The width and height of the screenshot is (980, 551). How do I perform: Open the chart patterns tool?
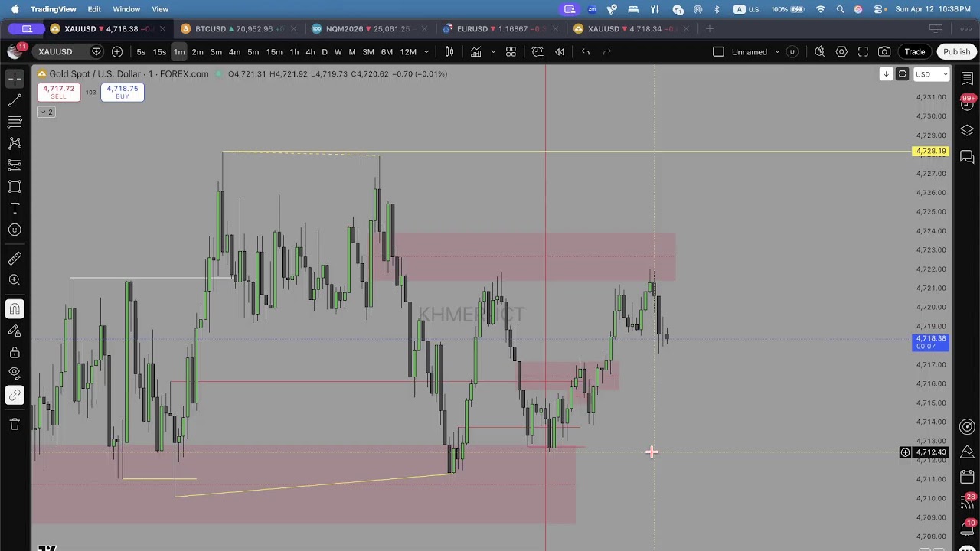coord(15,143)
